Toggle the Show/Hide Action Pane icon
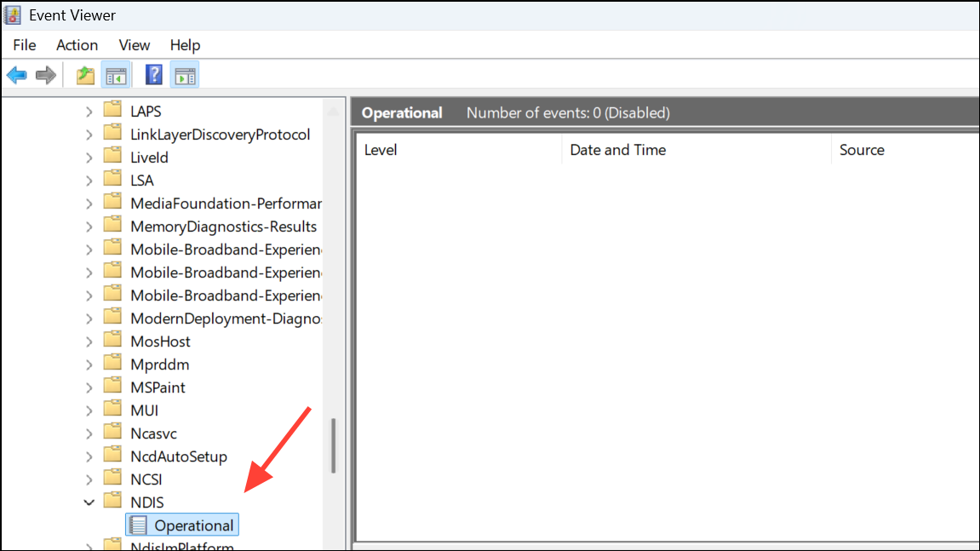This screenshot has height=551, width=980. tap(185, 76)
